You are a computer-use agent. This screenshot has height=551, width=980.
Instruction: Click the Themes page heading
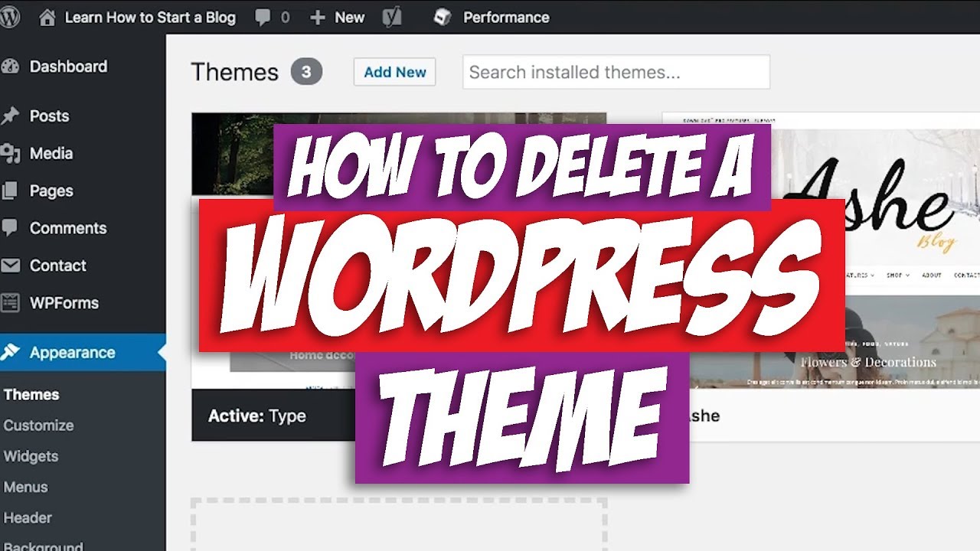coord(234,72)
